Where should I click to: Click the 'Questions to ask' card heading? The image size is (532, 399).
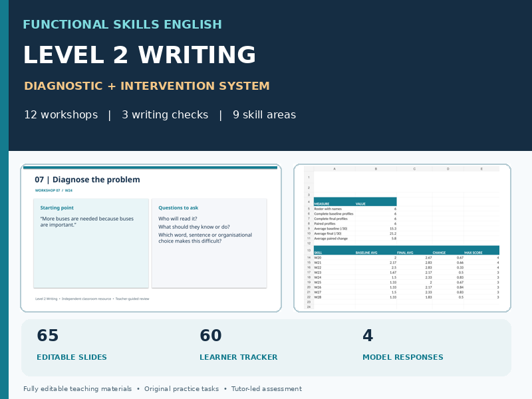178,207
